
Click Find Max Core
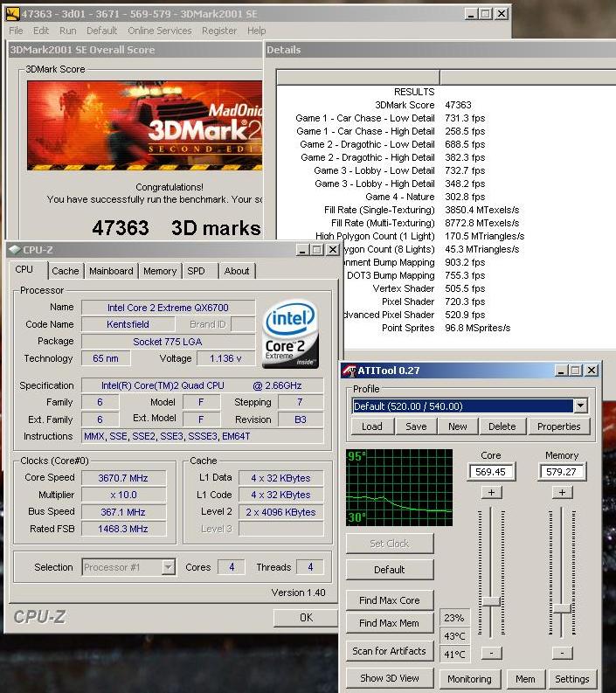tap(390, 600)
